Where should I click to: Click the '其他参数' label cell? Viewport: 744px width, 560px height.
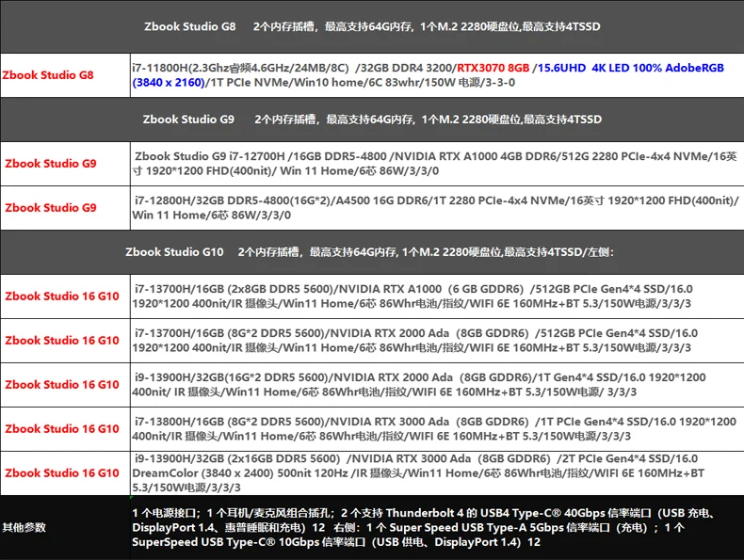66,527
